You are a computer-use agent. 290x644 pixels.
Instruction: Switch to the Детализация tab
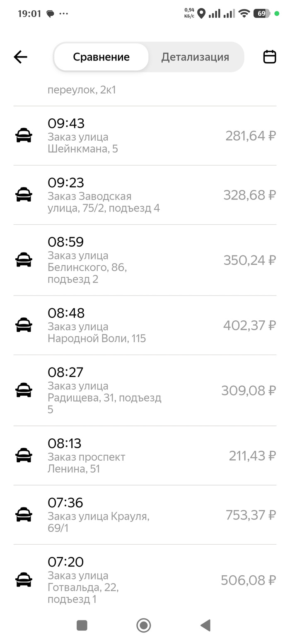pos(195,57)
